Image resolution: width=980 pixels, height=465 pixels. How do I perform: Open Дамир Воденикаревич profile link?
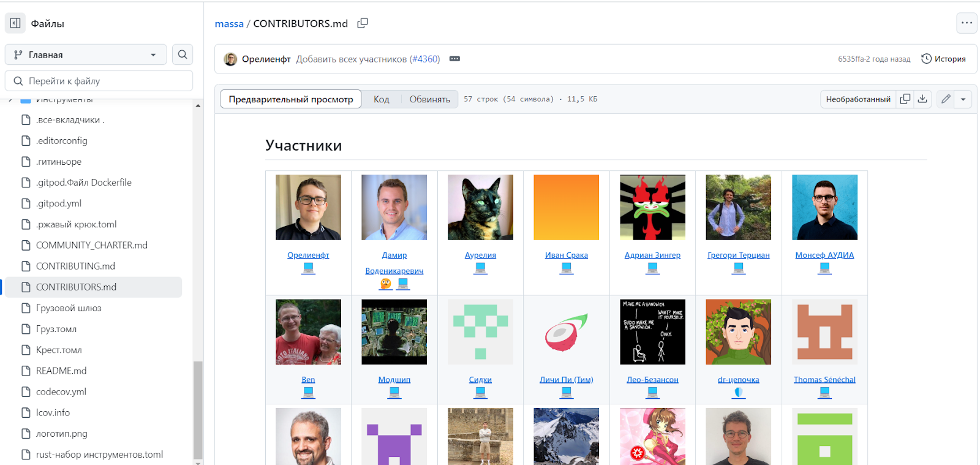[394, 263]
